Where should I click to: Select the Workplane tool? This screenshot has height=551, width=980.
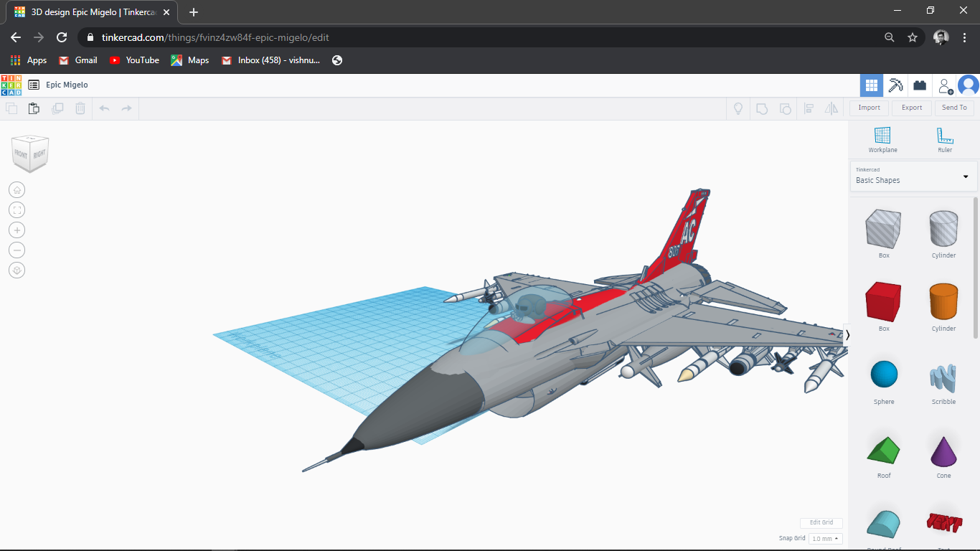click(882, 139)
